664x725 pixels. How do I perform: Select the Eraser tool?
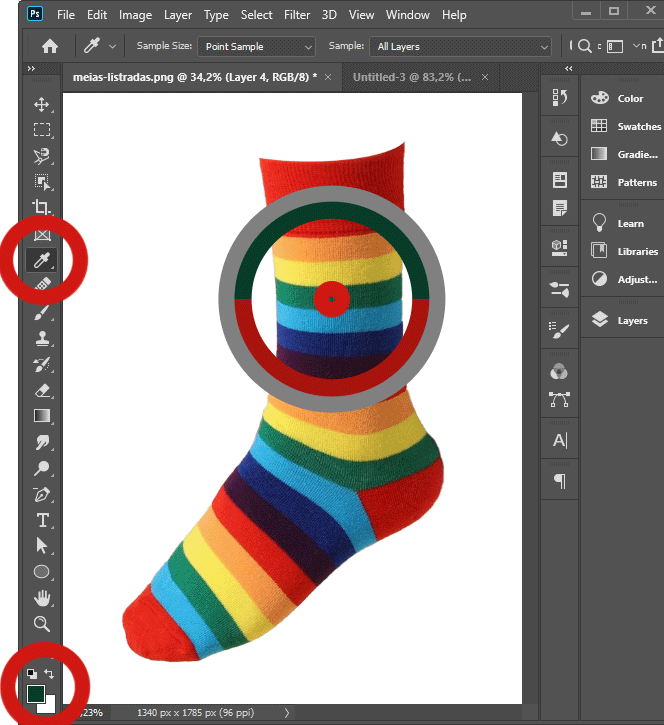click(x=42, y=391)
